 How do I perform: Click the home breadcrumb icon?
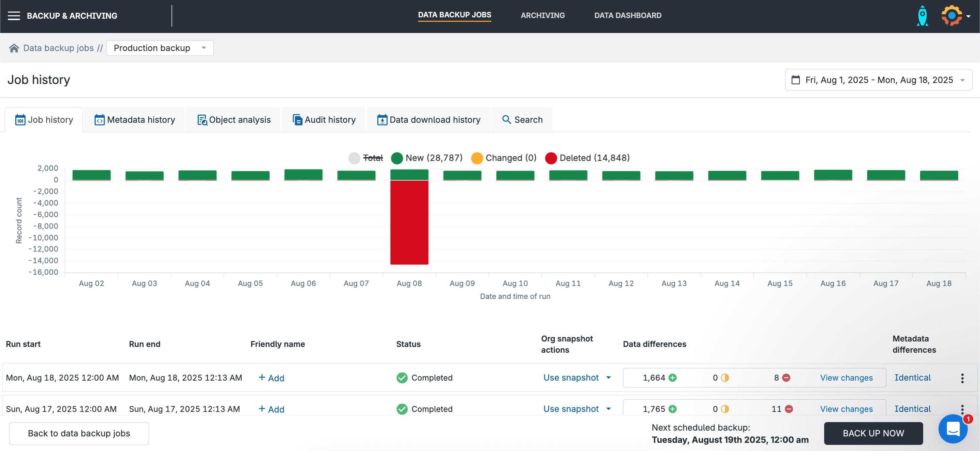(14, 48)
